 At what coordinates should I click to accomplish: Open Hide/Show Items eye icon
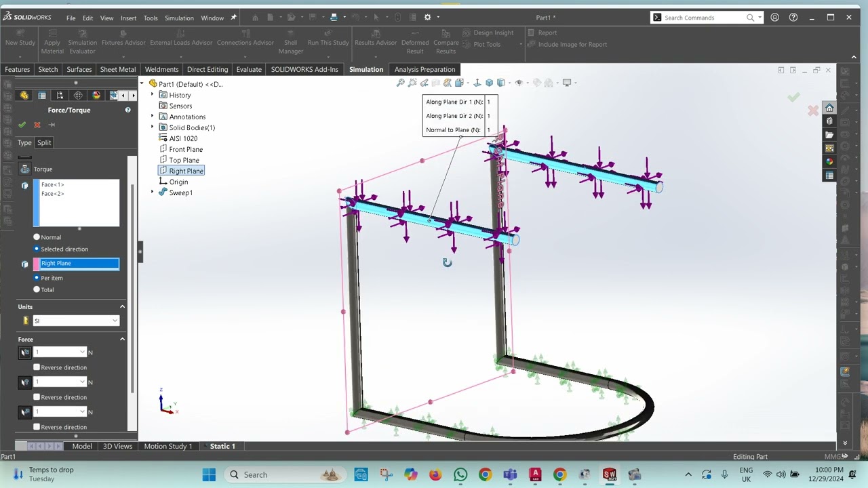coord(519,83)
